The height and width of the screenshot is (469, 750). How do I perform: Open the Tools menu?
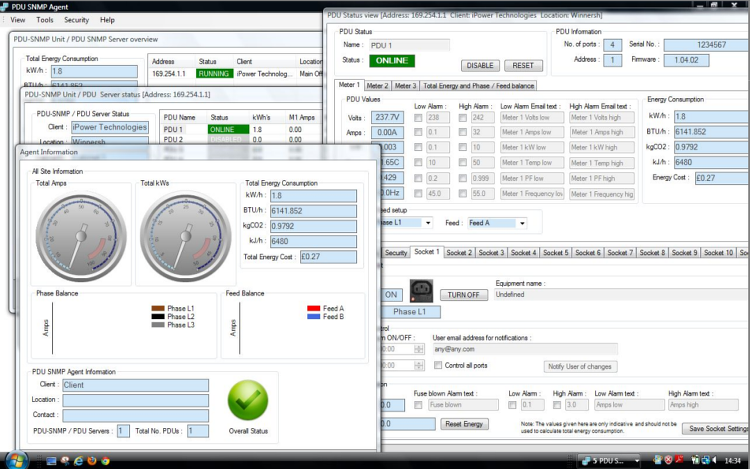[x=44, y=20]
